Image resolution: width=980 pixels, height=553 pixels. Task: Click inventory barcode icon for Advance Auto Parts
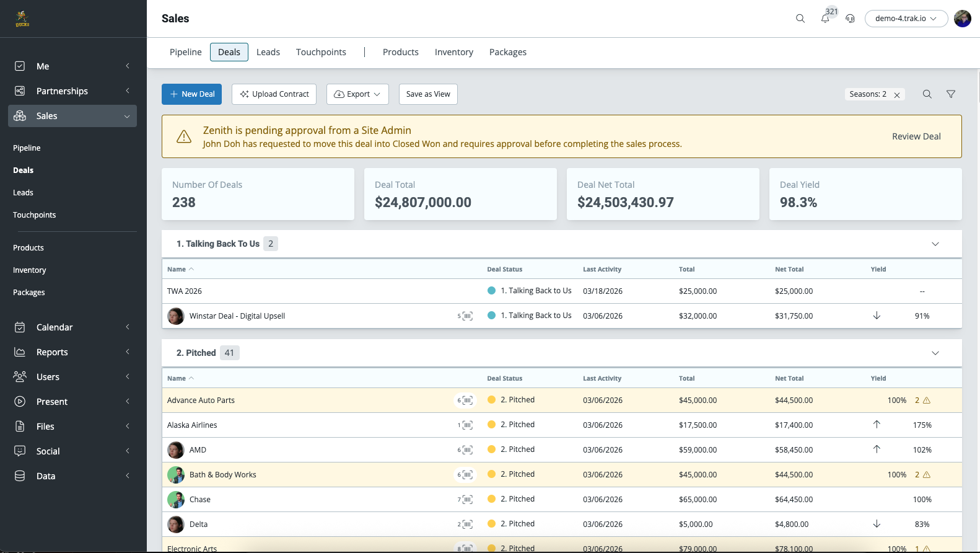(468, 400)
